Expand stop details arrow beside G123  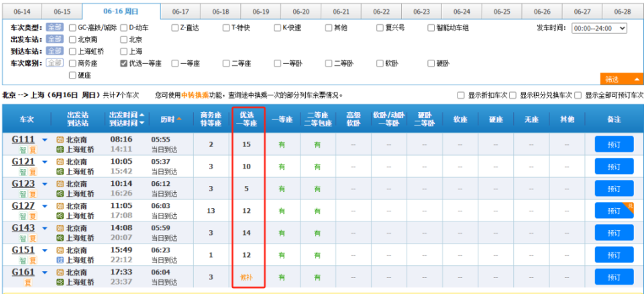point(45,185)
